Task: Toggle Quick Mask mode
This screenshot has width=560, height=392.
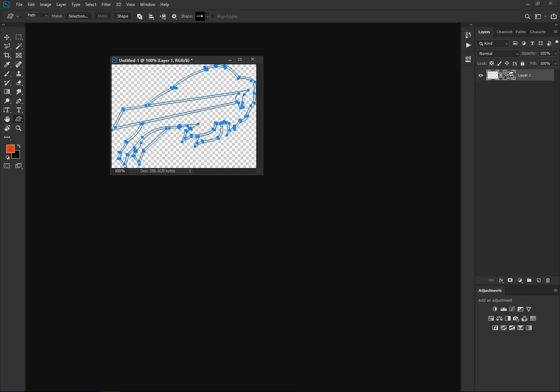Action: click(7, 166)
